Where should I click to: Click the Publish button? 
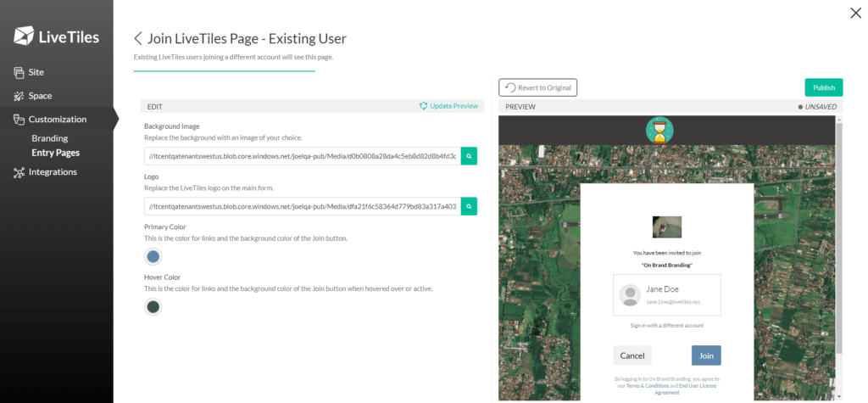click(824, 87)
